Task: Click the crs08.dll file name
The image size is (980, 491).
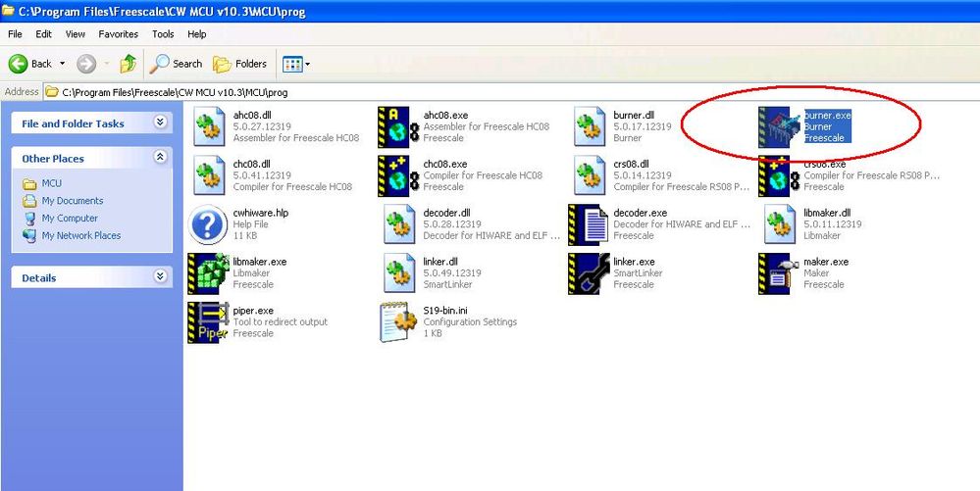Action: pyautogui.click(x=631, y=164)
